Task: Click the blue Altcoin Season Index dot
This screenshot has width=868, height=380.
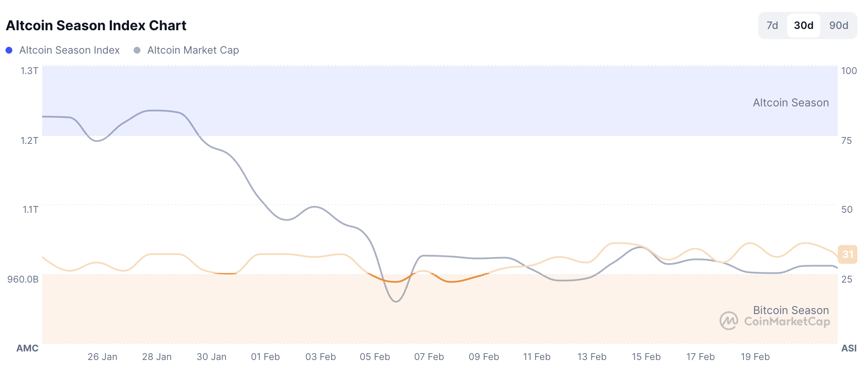Action: 9,50
